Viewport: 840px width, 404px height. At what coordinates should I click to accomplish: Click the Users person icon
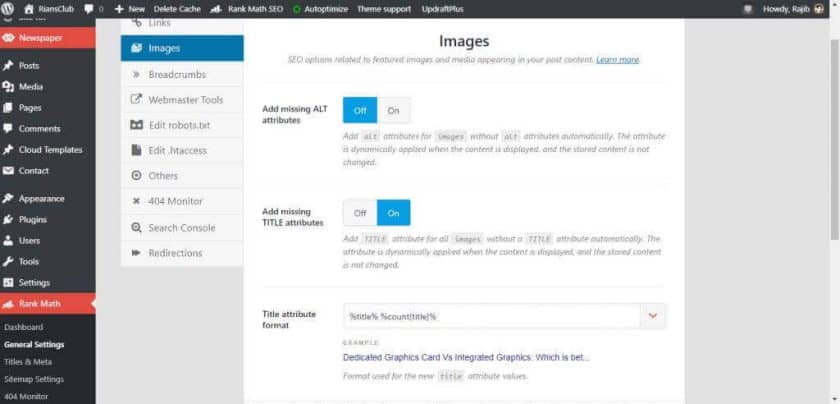[x=8, y=241]
